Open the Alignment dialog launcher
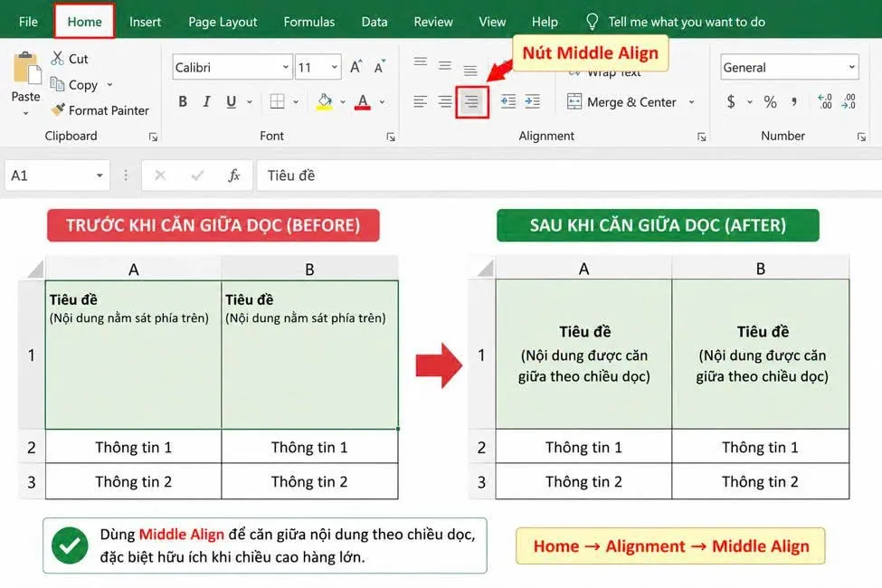Viewport: 882px width, 588px height. [701, 137]
